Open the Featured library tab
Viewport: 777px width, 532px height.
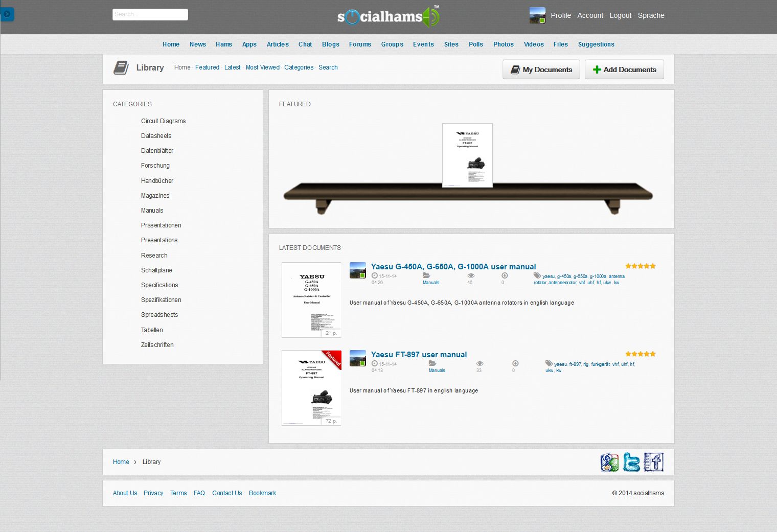207,67
